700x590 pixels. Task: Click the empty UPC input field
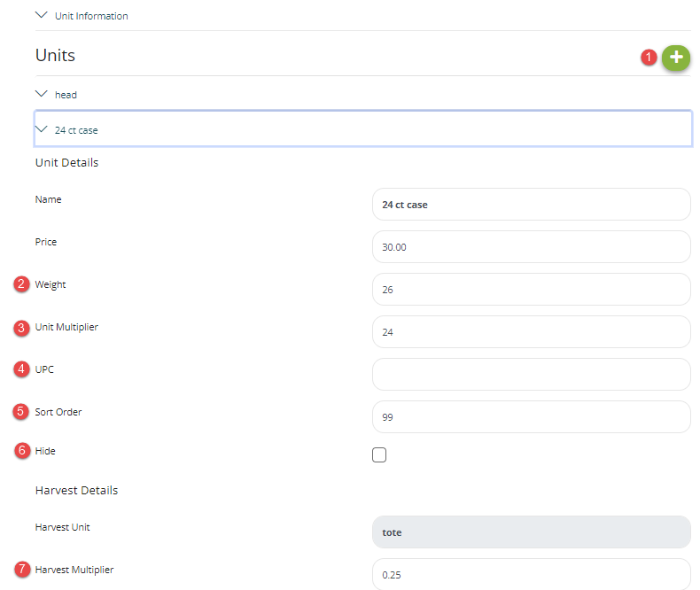(x=531, y=375)
